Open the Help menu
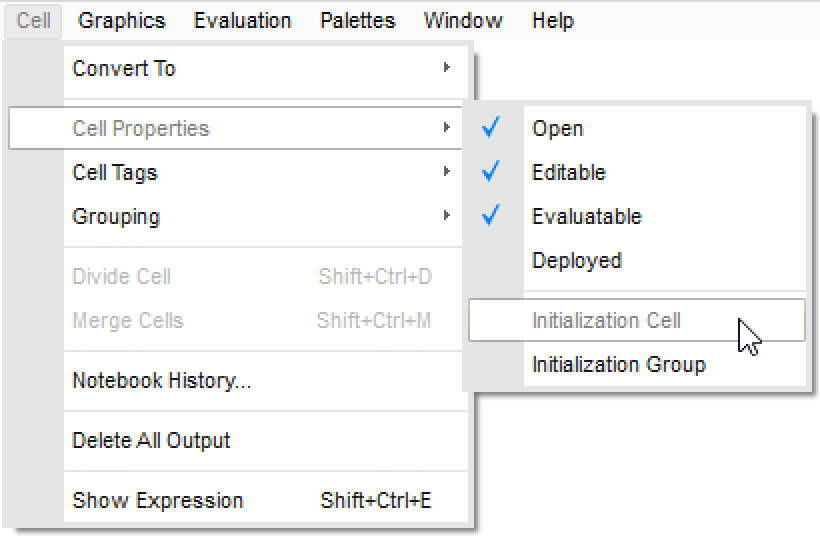This screenshot has width=820, height=536. pyautogui.click(x=553, y=20)
